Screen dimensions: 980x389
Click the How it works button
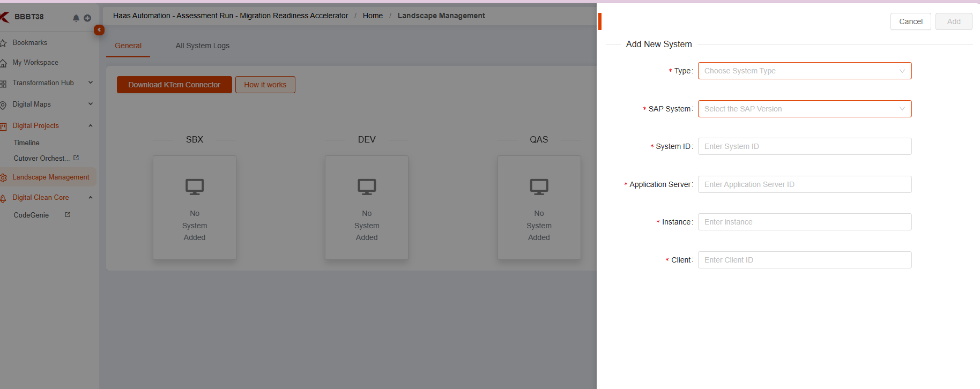tap(265, 85)
